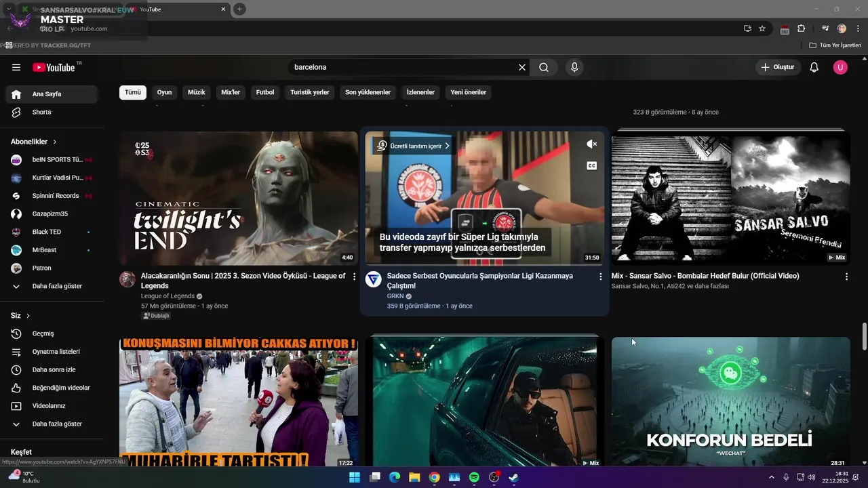868x488 pixels.
Task: Open the Ana Sayfa sidebar link
Action: (x=52, y=94)
